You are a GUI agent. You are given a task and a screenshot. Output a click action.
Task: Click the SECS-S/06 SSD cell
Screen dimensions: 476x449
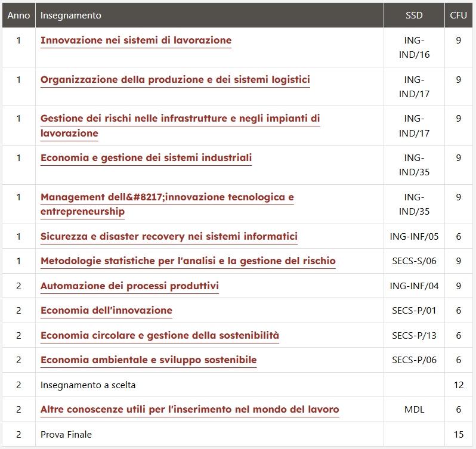(414, 261)
